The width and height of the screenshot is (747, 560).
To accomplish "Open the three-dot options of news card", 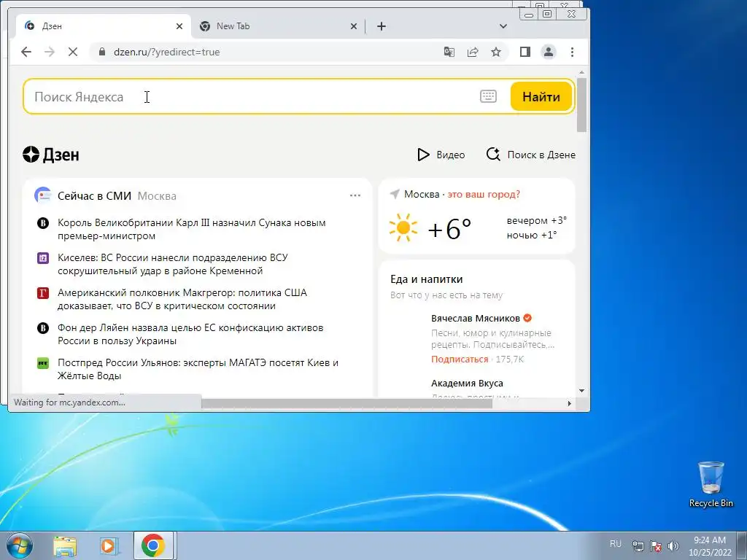I will click(355, 195).
